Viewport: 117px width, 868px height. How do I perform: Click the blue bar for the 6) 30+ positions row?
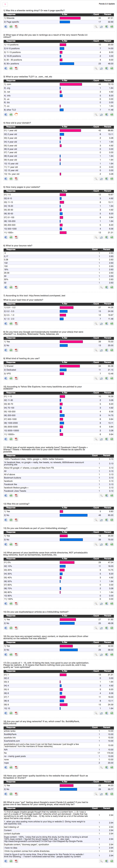click(67, 64)
